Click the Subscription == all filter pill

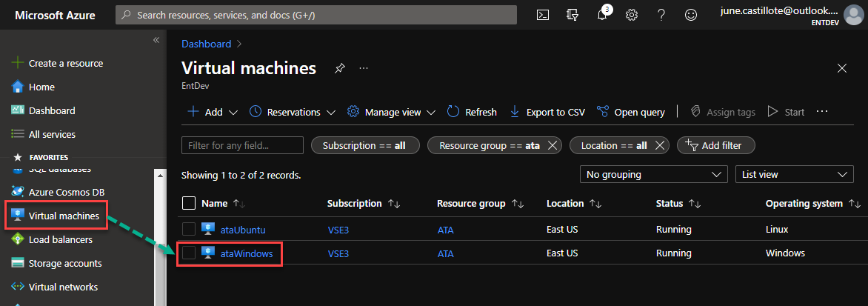[364, 145]
